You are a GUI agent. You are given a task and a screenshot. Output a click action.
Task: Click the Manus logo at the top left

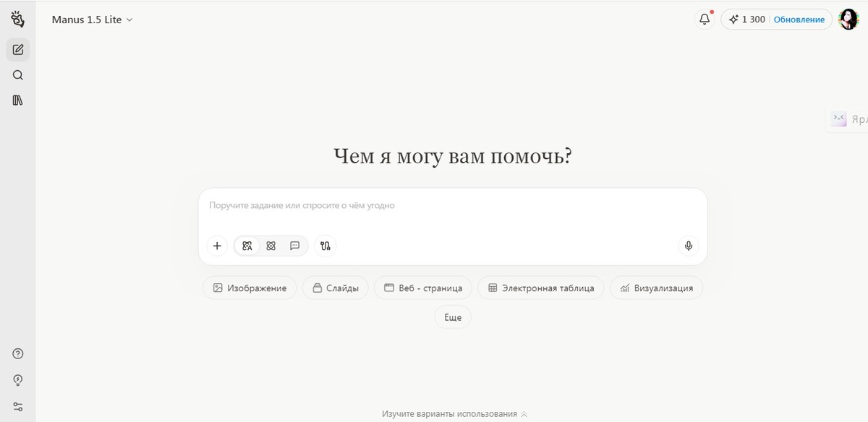tap(18, 19)
